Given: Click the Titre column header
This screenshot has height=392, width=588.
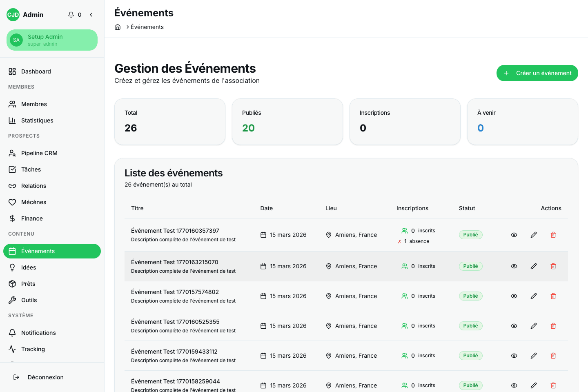Looking at the screenshot, I should click(137, 208).
